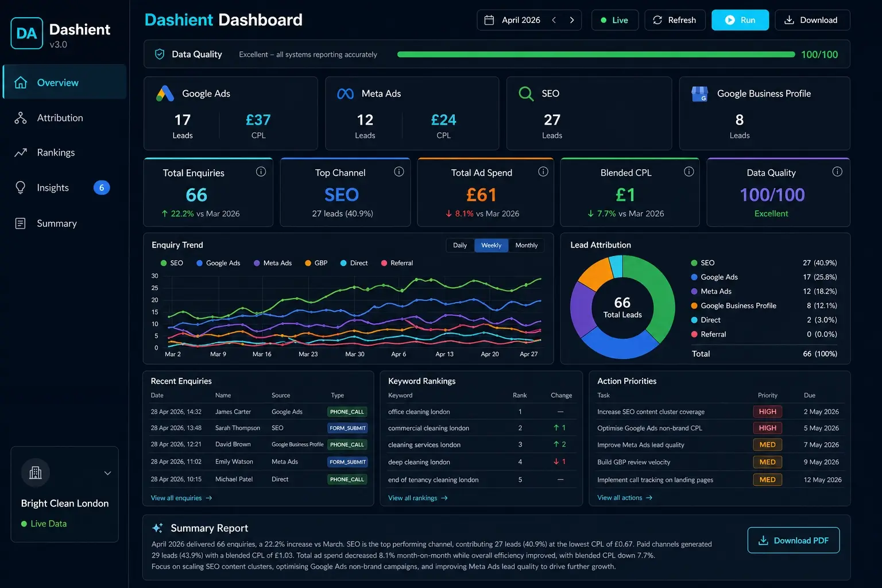Image resolution: width=882 pixels, height=588 pixels.
Task: Toggle Google Ads series in Enquiry Trend legend
Action: pyautogui.click(x=218, y=263)
